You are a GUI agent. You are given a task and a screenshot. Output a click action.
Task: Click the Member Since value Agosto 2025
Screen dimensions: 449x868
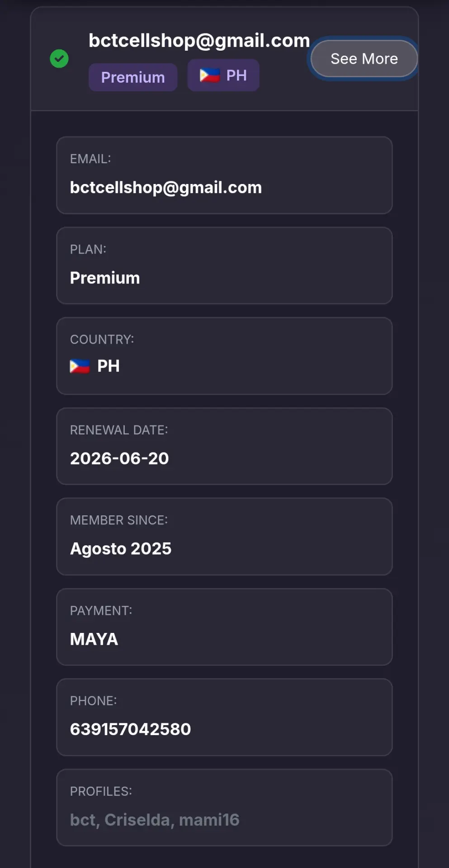tap(121, 549)
